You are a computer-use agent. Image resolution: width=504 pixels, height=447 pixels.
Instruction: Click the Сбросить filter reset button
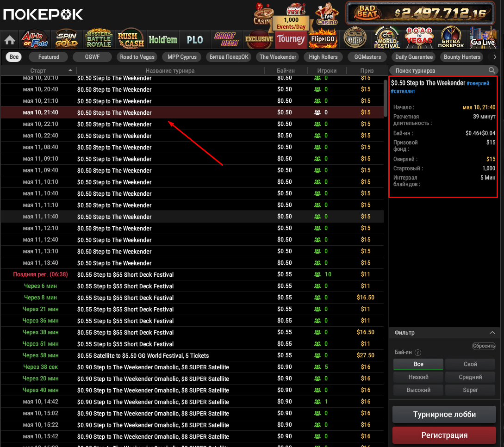(x=484, y=346)
